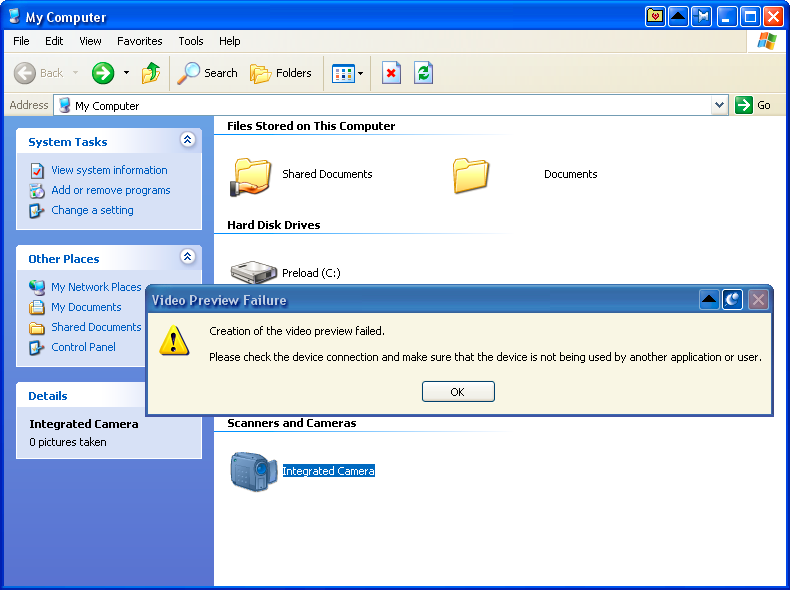Select the Preload (C:) drive icon
This screenshot has width=790, height=590.
[x=253, y=272]
